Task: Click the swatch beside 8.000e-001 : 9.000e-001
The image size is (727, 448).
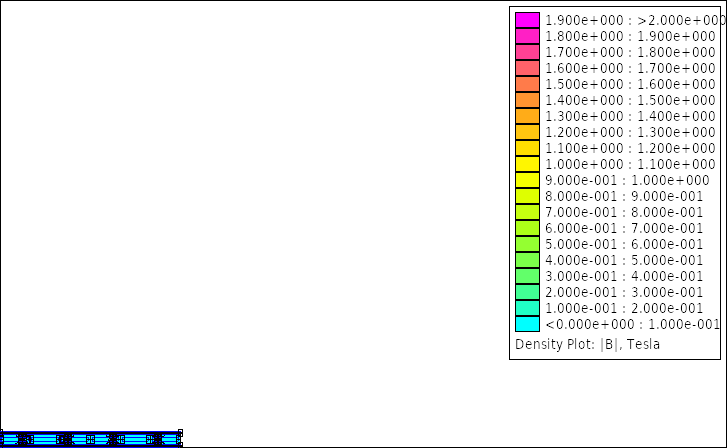Action: coord(527,196)
